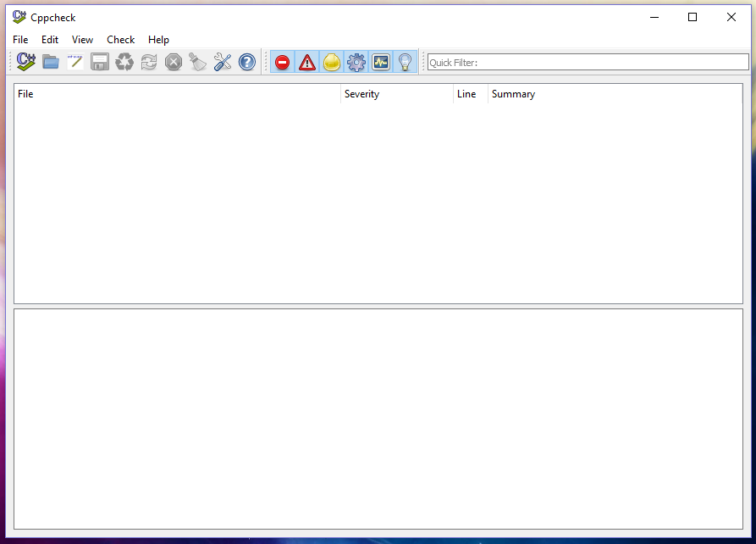
Task: Toggle Show information messages lightbulb filter
Action: coord(405,62)
